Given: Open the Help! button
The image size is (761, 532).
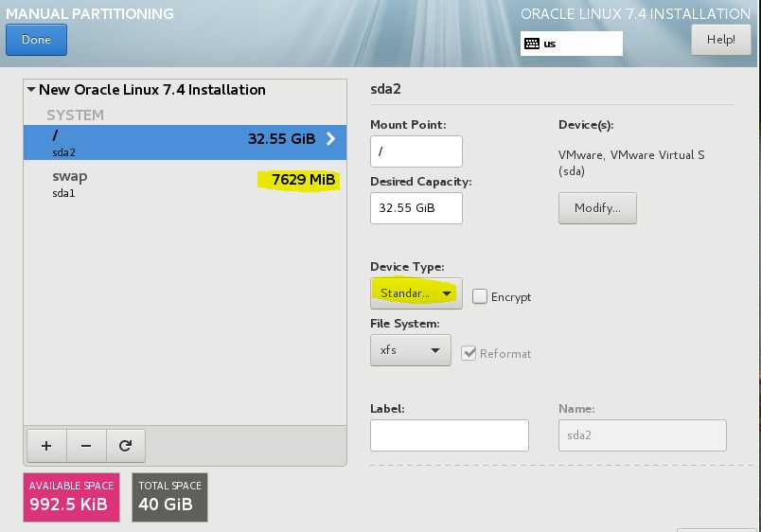Looking at the screenshot, I should coord(720,40).
